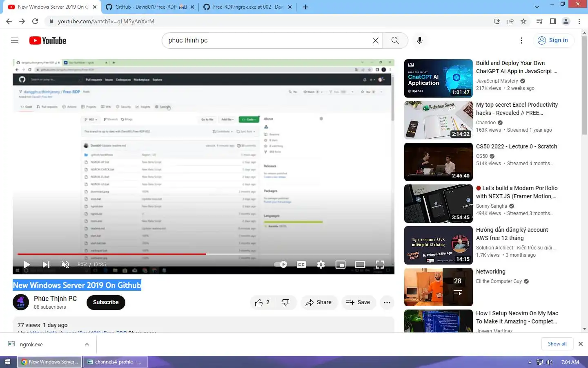Click the address bar URL

point(106,21)
